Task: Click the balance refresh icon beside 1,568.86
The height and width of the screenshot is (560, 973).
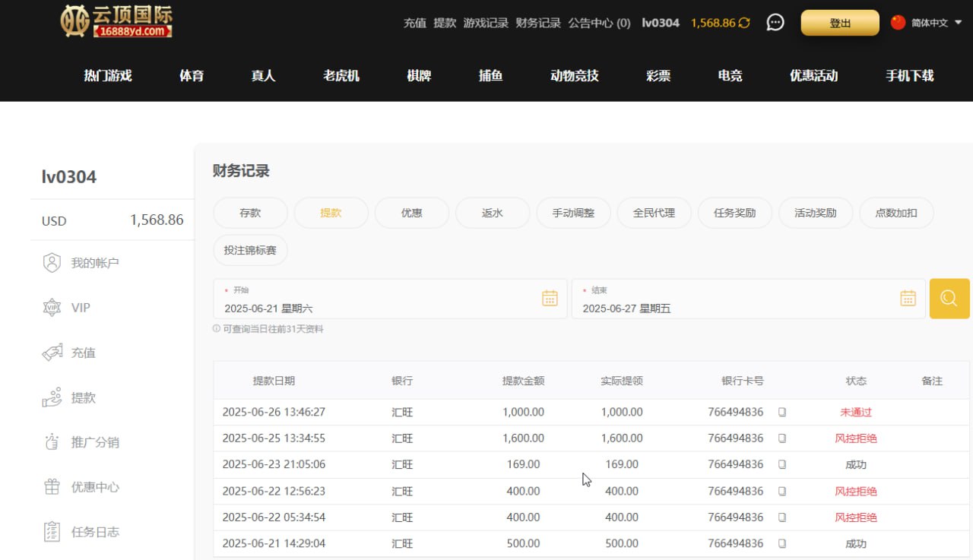Action: tap(744, 23)
